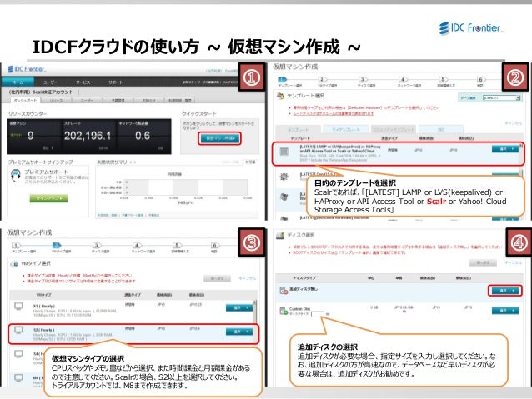Click the Custom Disk row icon
The height and width of the screenshot is (399, 532).
click(284, 311)
